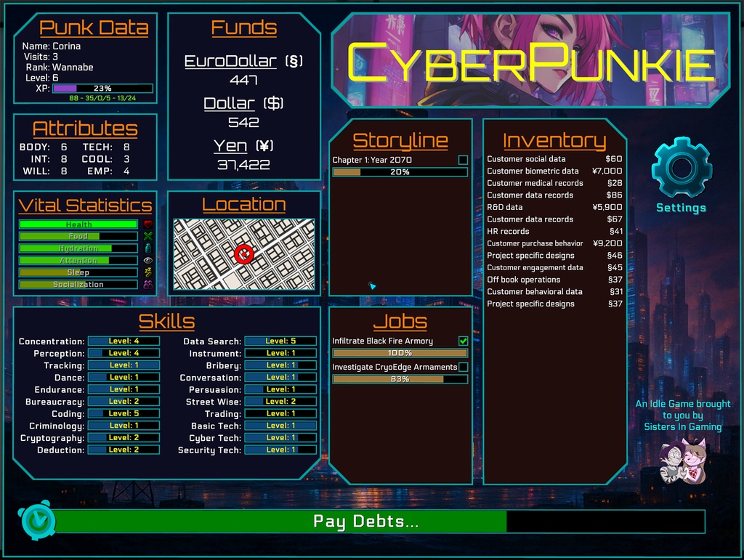Click the eye icon next to Attention bar
Image resolution: width=744 pixels, height=560 pixels.
[146, 260]
